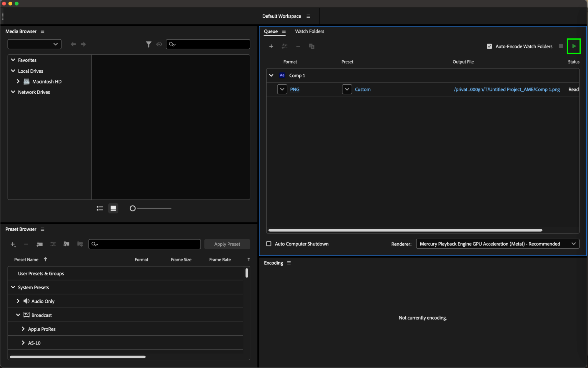
Task: Expand the Macintosh HD drive
Action: [18, 81]
